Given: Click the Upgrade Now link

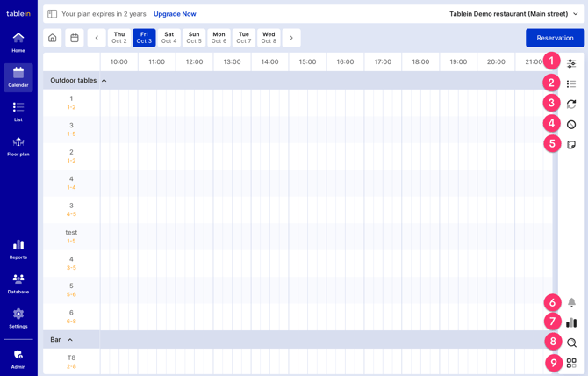Looking at the screenshot, I should (x=175, y=14).
